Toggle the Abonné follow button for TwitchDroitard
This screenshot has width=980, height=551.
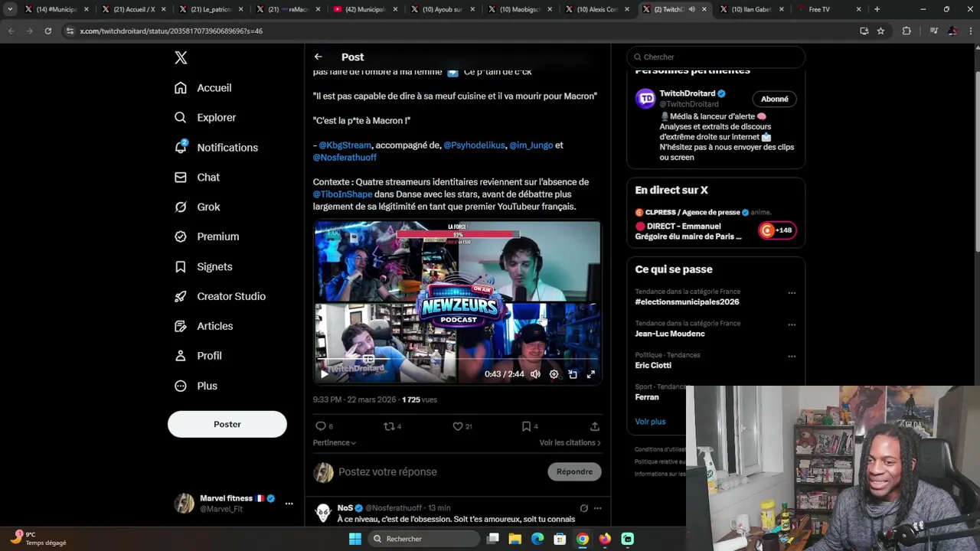[774, 99]
